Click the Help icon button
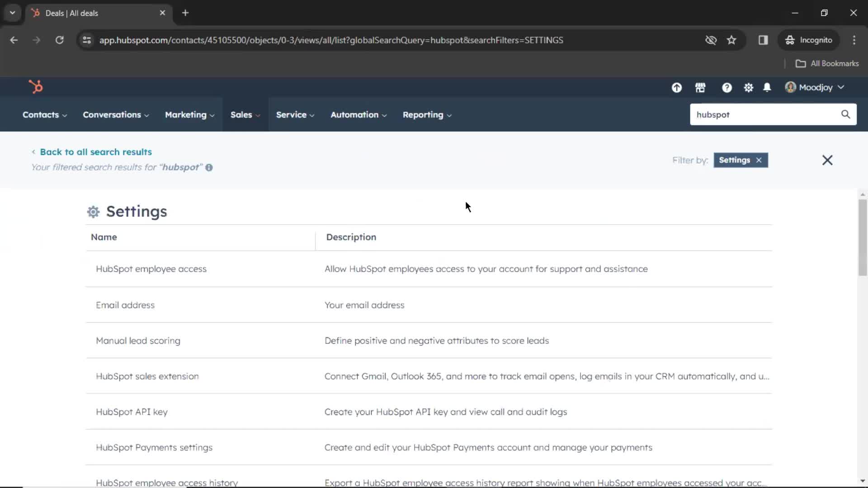 [x=726, y=87]
